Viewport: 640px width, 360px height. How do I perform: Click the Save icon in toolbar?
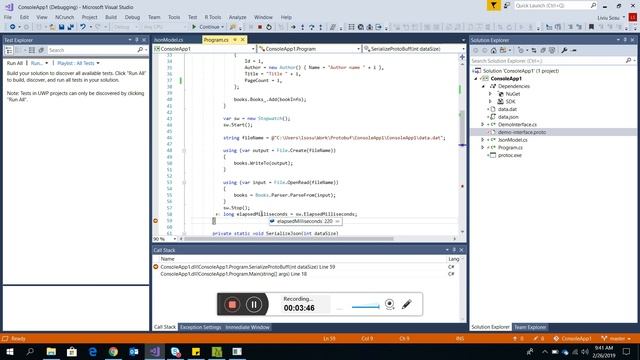[x=61, y=27]
